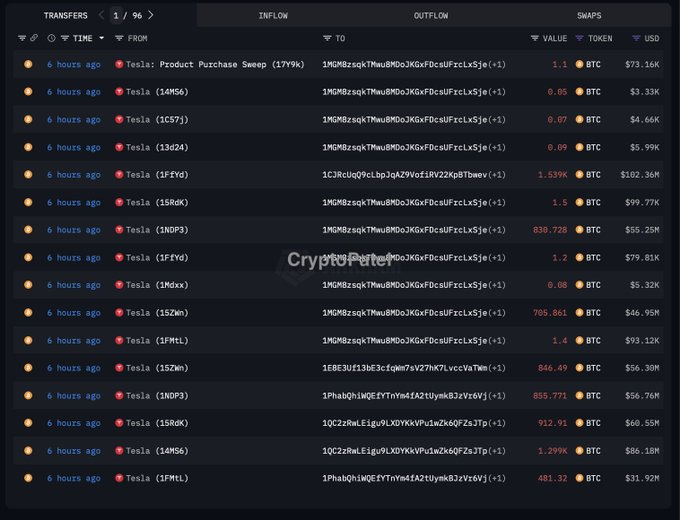Click BTC icon in the $60.55M row

[579, 423]
